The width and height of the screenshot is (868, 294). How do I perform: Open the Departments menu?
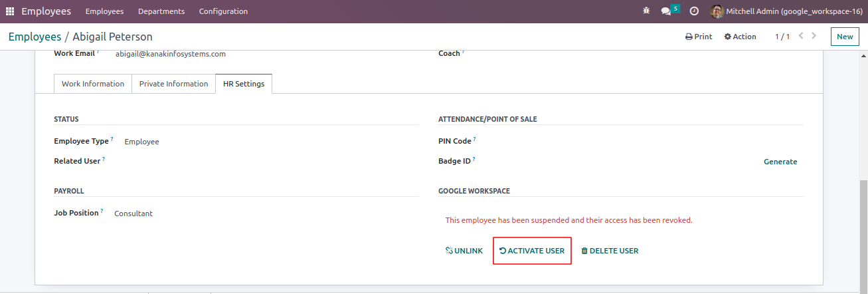161,11
